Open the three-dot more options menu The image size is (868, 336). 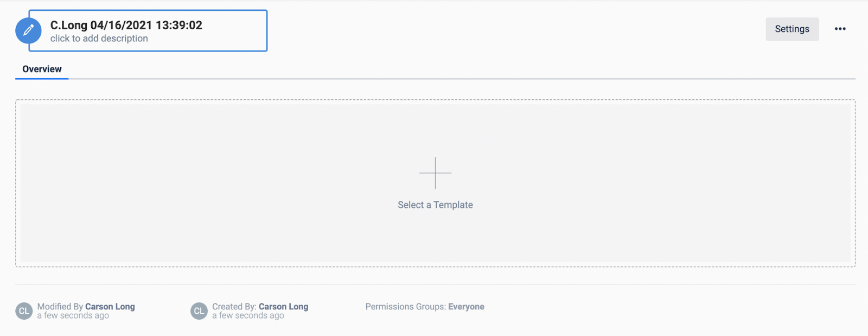point(840,29)
